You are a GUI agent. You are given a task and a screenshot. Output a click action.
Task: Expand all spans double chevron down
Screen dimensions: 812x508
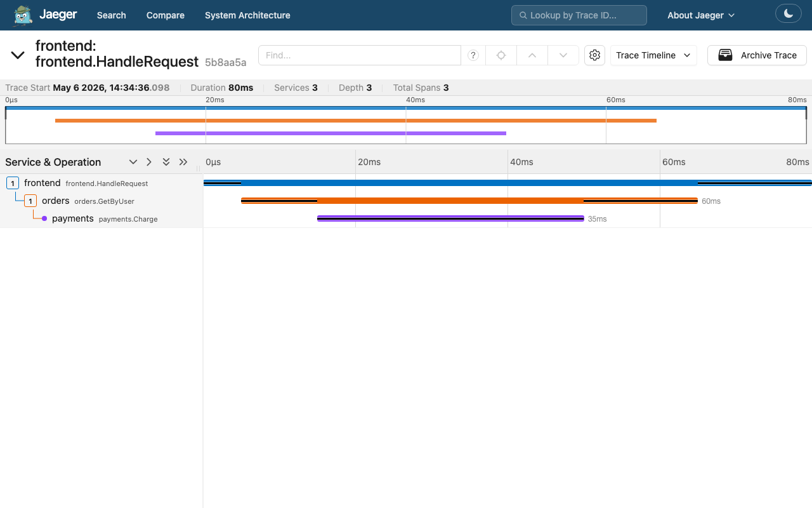[x=166, y=162]
